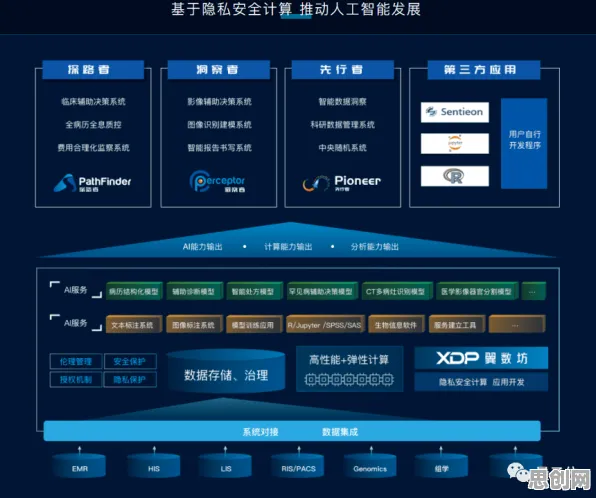Click the XDP 翼数坊 logo banner
This screenshot has width=596, height=498.
pos(481,358)
